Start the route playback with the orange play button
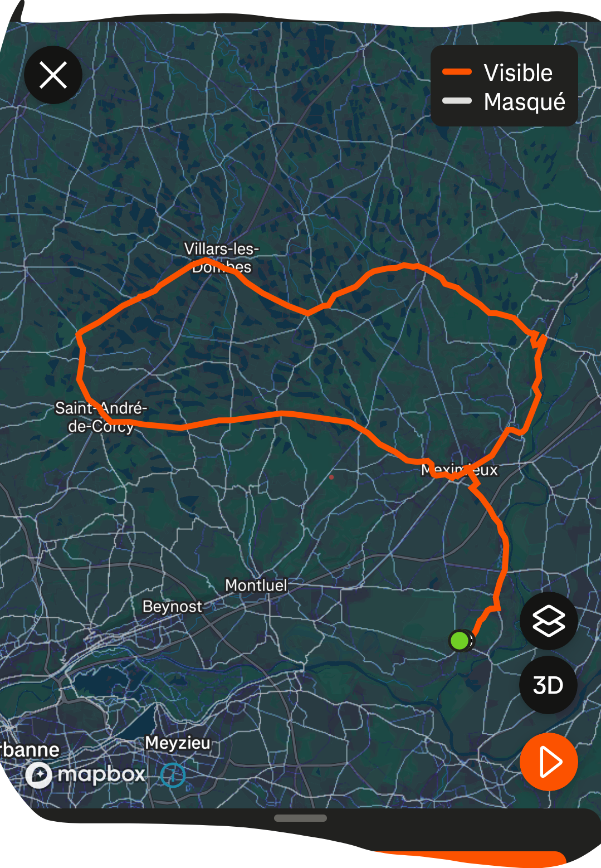601x868 pixels. (549, 762)
